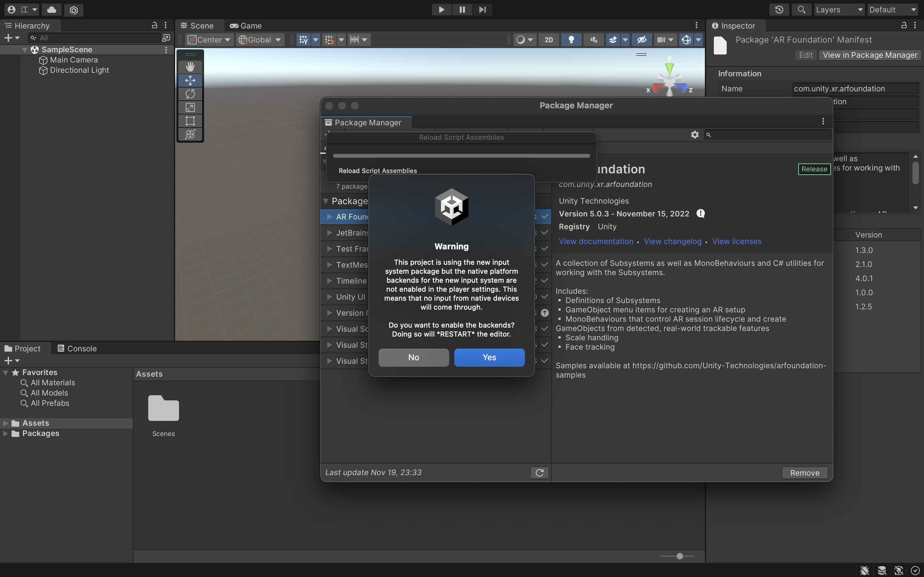The image size is (924, 577).
Task: Select the Rotate tool
Action: point(190,94)
